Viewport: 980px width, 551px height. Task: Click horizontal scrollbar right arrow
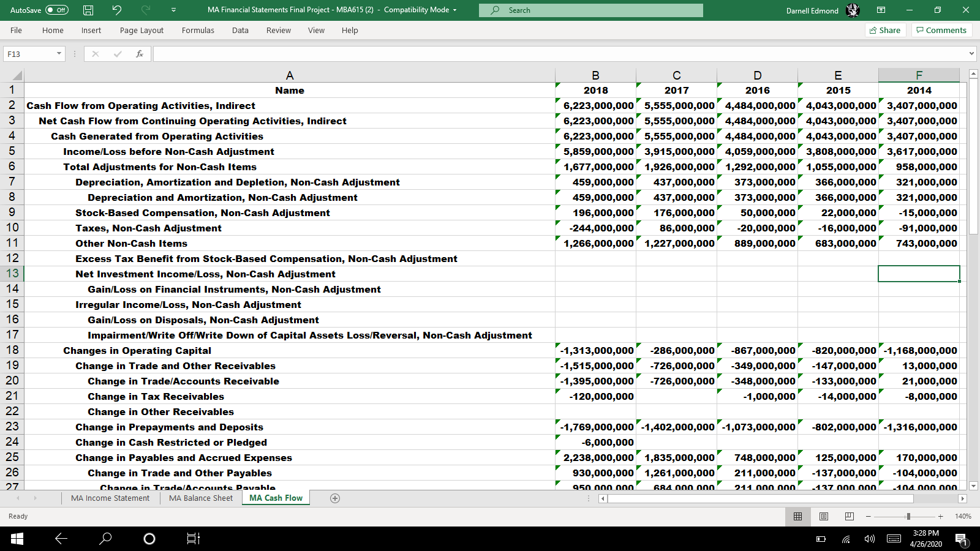[x=962, y=498]
